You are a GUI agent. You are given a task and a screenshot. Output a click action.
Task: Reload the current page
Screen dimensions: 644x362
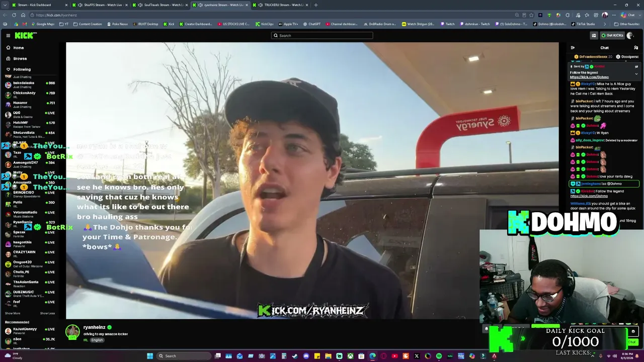coord(14,15)
